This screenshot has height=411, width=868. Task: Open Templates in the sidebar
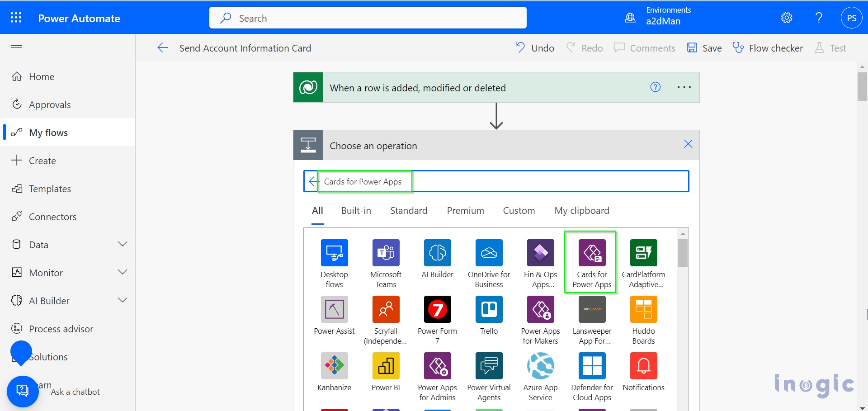coord(68,189)
